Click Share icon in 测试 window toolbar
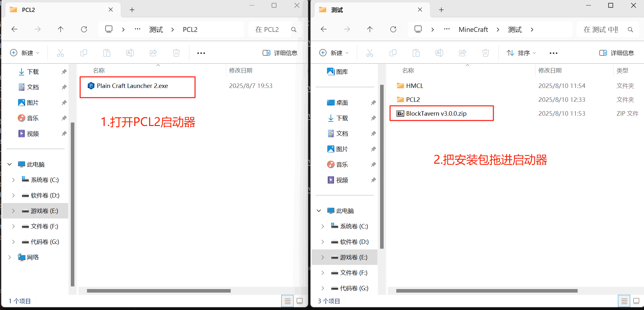644x310 pixels. pos(462,53)
